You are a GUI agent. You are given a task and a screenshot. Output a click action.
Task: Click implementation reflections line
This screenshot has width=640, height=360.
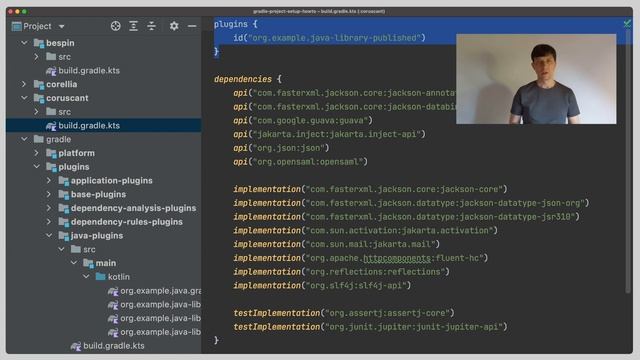341,272
